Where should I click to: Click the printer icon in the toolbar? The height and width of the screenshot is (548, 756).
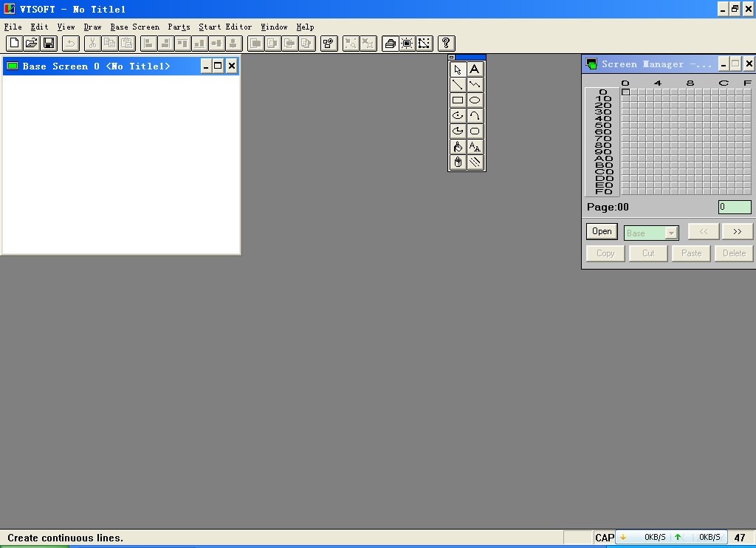[x=390, y=44]
